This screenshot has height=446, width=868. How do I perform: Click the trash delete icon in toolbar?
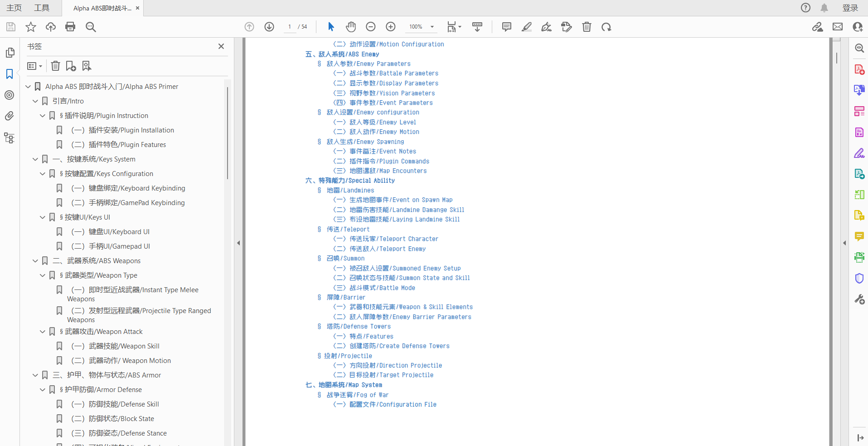click(587, 27)
